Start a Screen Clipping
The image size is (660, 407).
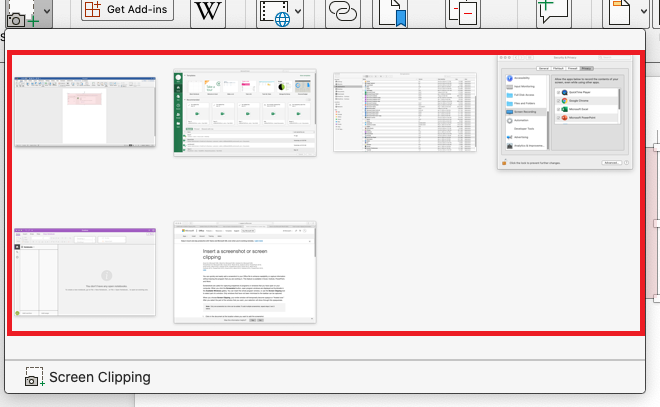tap(88, 377)
